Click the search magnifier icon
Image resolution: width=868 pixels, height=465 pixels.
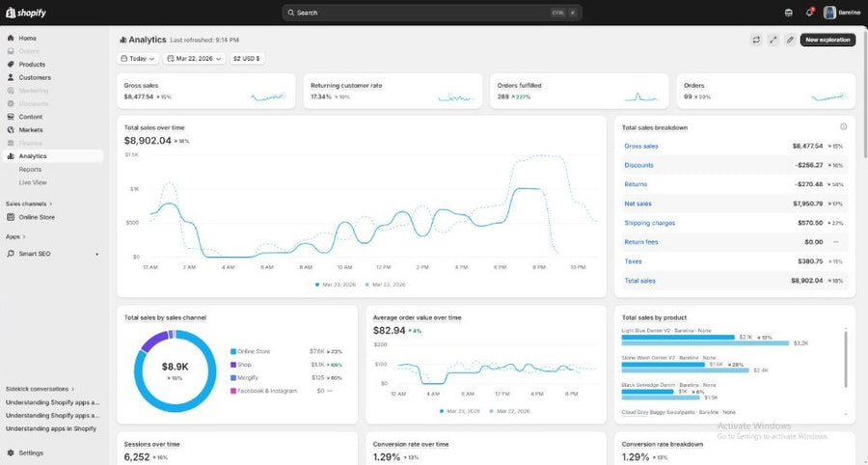click(x=290, y=13)
